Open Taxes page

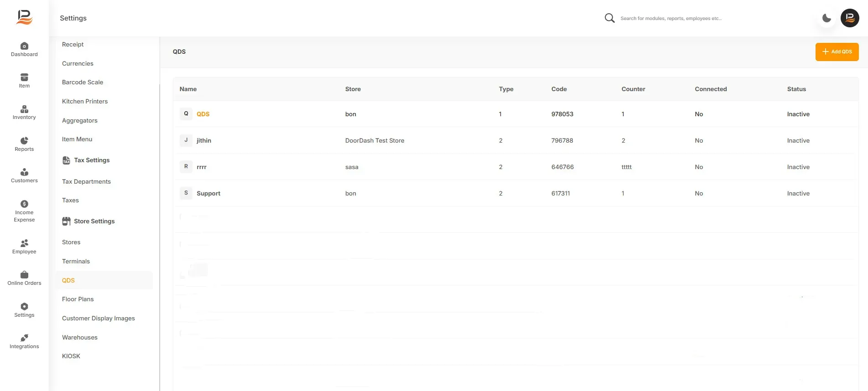[70, 201]
